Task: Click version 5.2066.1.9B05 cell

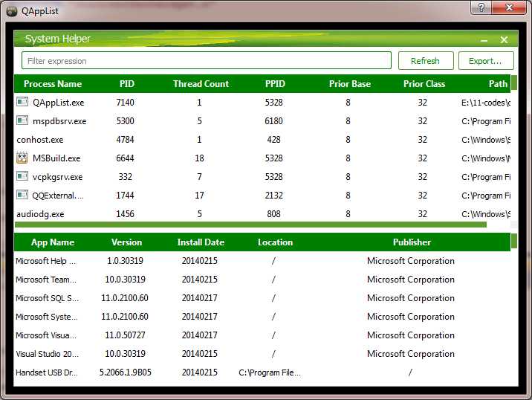Action: pos(125,372)
